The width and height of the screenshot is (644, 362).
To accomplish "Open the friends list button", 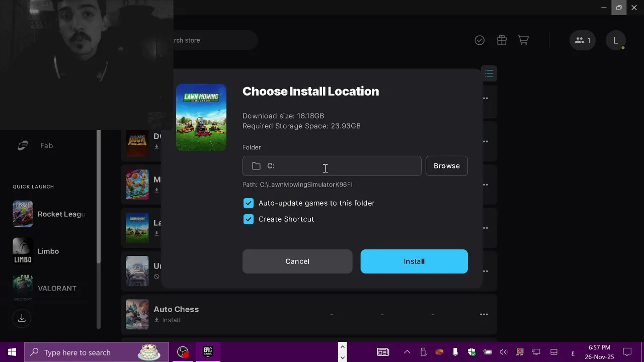I will coord(583,40).
